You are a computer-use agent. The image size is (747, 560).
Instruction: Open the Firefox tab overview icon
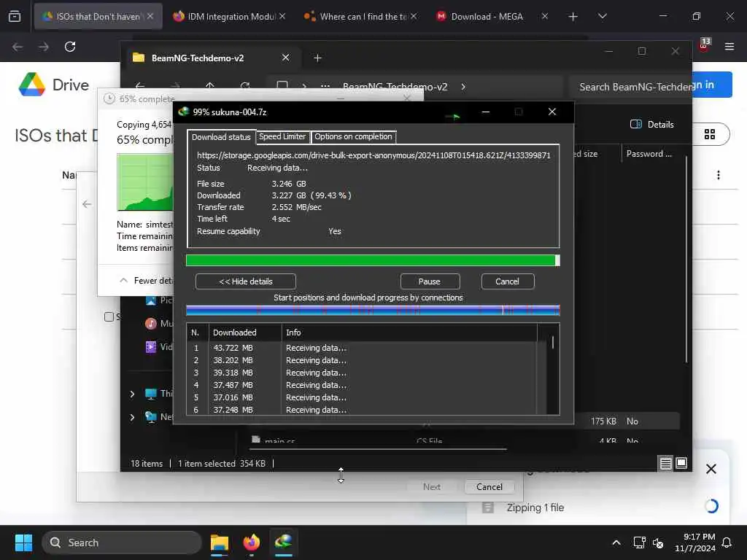pyautogui.click(x=15, y=16)
